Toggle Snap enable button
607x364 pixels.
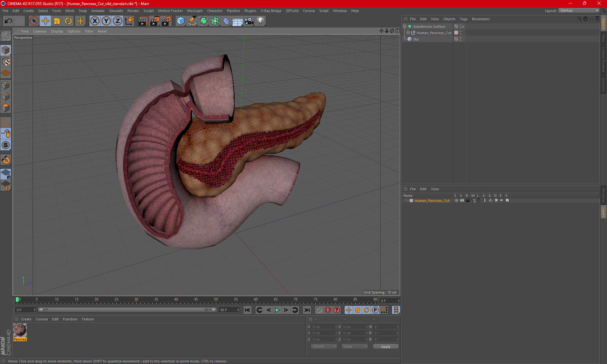[6, 160]
